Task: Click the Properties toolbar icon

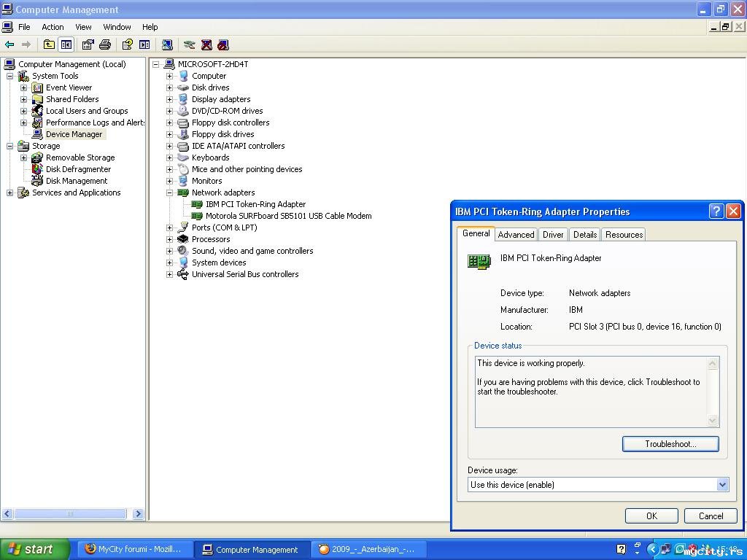Action: click(88, 44)
